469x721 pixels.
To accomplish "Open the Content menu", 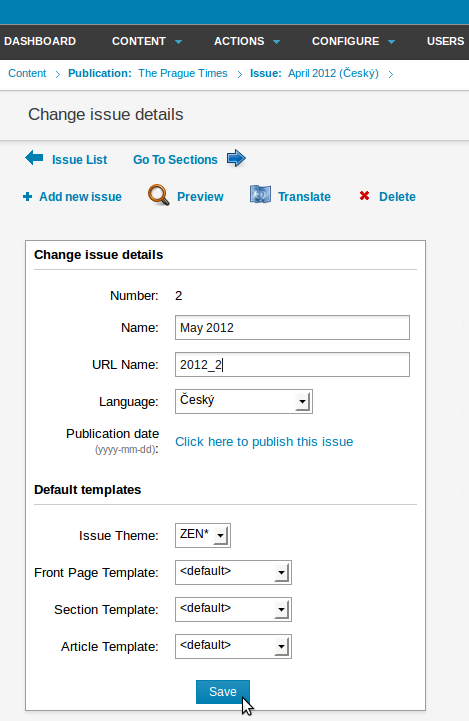I will point(147,41).
